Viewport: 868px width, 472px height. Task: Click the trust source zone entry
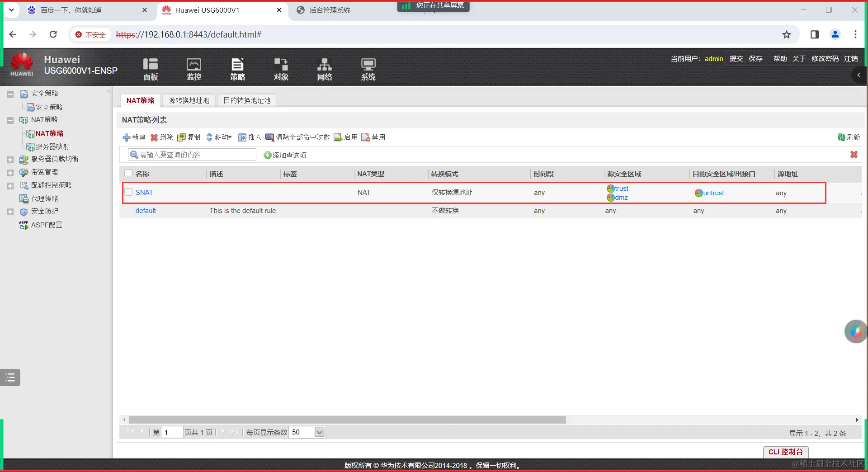click(618, 188)
